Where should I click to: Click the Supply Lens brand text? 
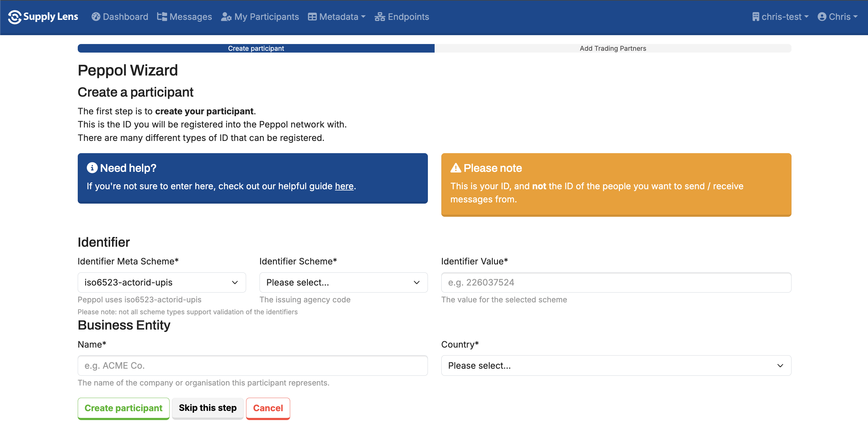coord(51,17)
